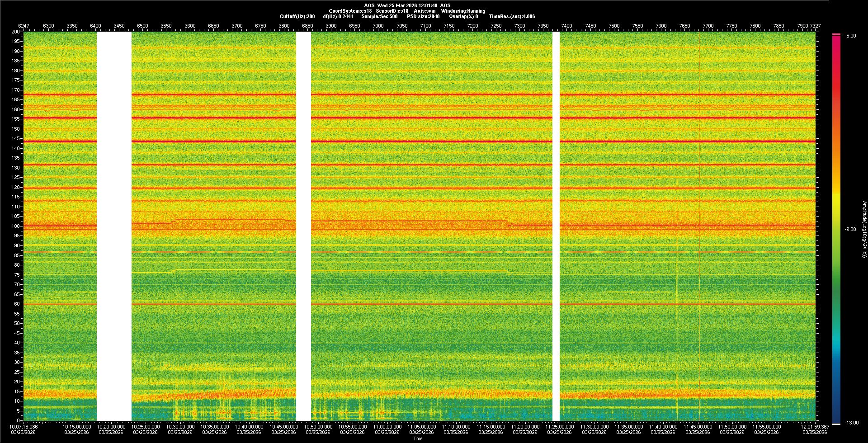
Task: Click the Amplitude axis title beside colorbar
Action: point(864,229)
